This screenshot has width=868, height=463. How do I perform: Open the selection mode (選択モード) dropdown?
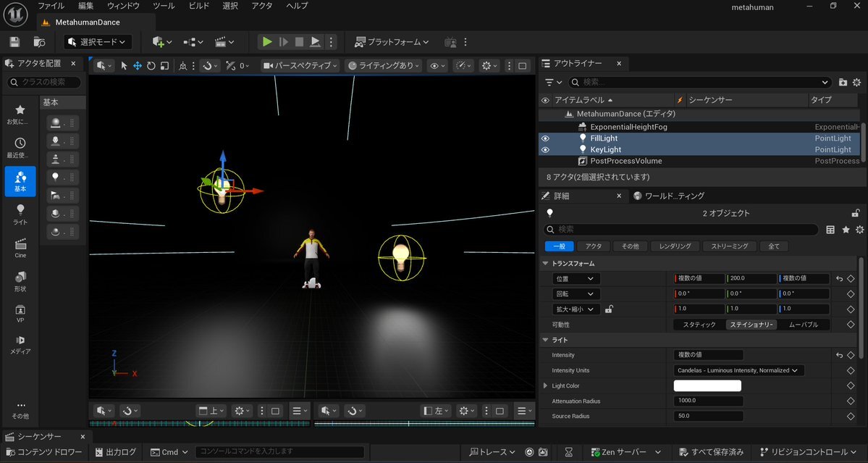point(98,42)
